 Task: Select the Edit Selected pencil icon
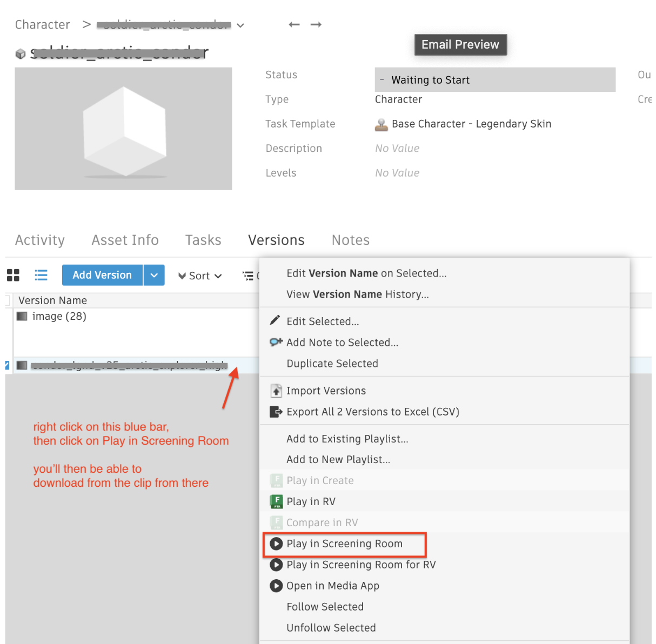click(x=275, y=320)
